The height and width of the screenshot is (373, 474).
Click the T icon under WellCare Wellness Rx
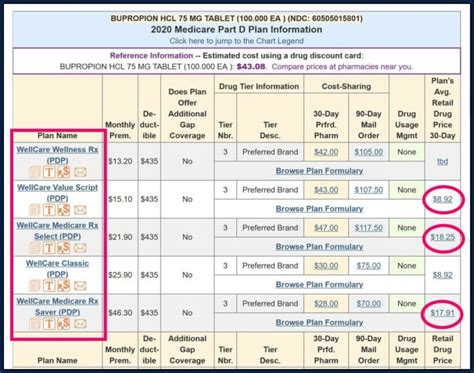49,172
